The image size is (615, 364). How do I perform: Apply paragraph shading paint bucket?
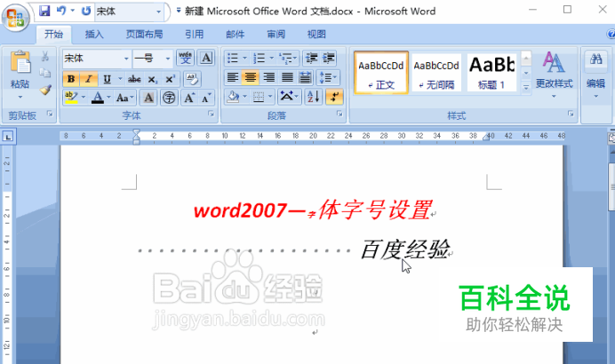tap(233, 97)
